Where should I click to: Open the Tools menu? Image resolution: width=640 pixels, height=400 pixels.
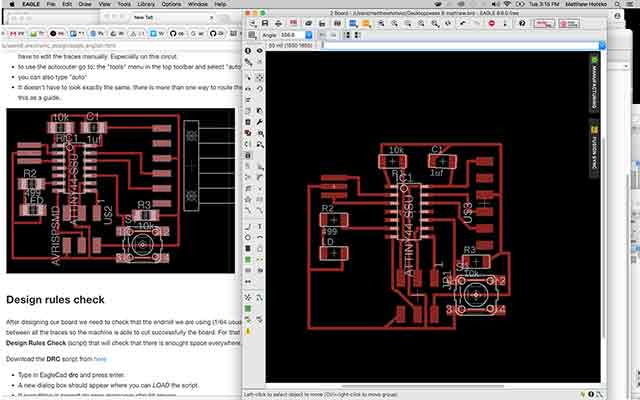(x=124, y=4)
